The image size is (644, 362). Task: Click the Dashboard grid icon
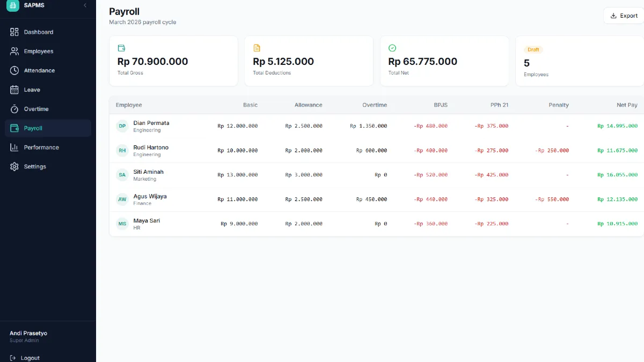pos(14,32)
